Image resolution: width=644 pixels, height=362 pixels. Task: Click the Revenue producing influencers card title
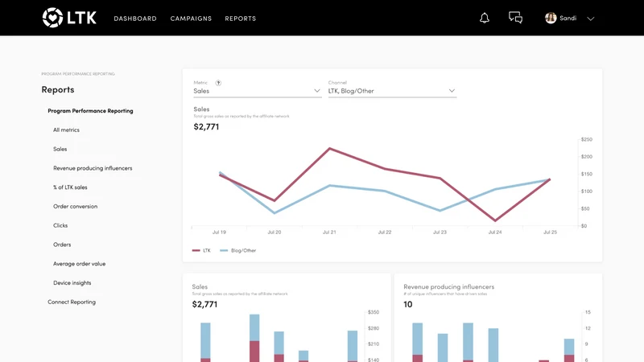click(449, 287)
